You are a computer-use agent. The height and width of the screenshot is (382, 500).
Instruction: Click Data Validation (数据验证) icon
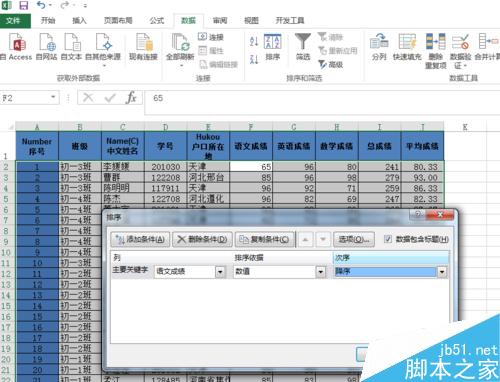[x=460, y=51]
